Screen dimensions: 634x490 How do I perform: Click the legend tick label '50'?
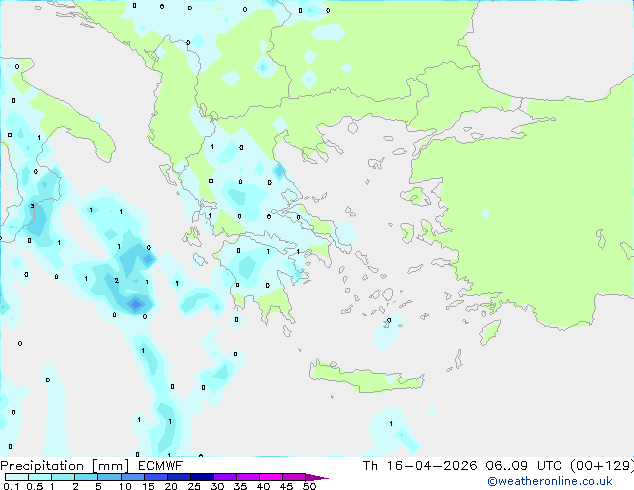(x=309, y=486)
